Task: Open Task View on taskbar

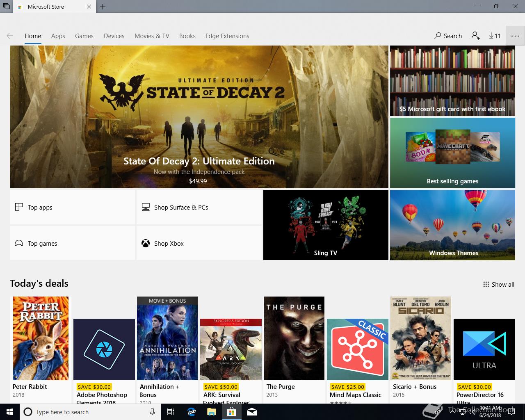Action: click(171, 412)
